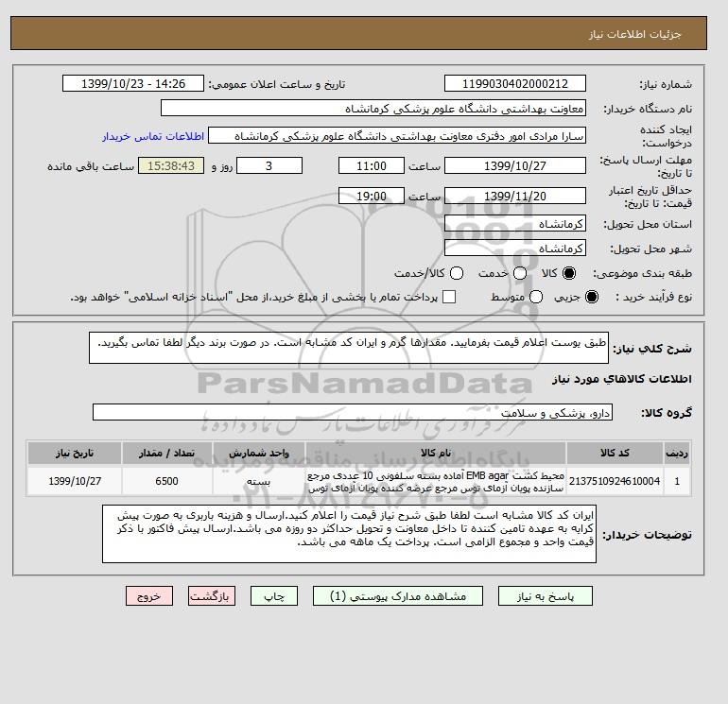Select the کالا radio button
728x704 pixels.
click(569, 273)
